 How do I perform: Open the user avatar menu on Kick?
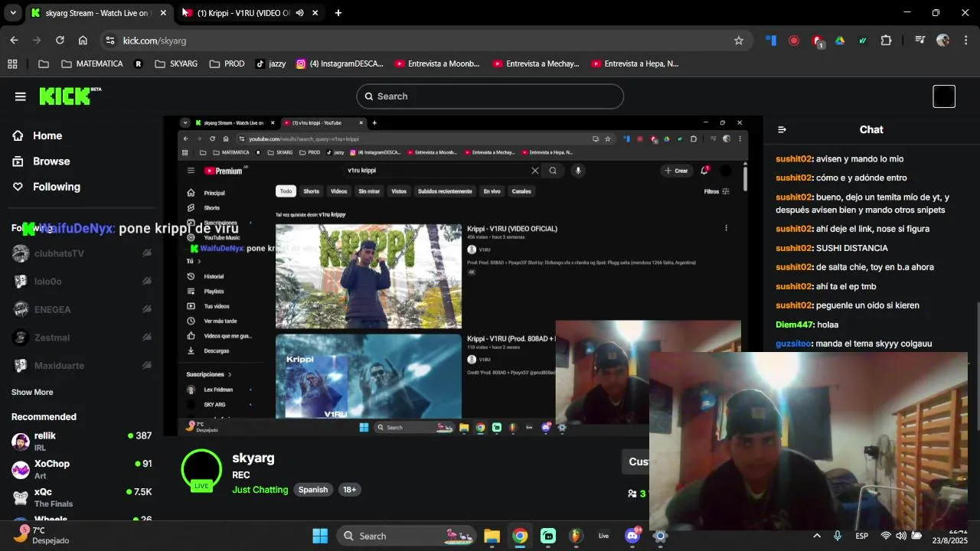coord(944,96)
